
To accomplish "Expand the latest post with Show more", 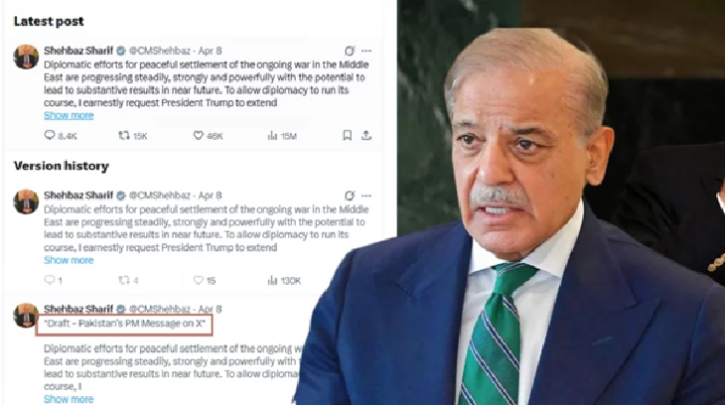I will [x=69, y=115].
